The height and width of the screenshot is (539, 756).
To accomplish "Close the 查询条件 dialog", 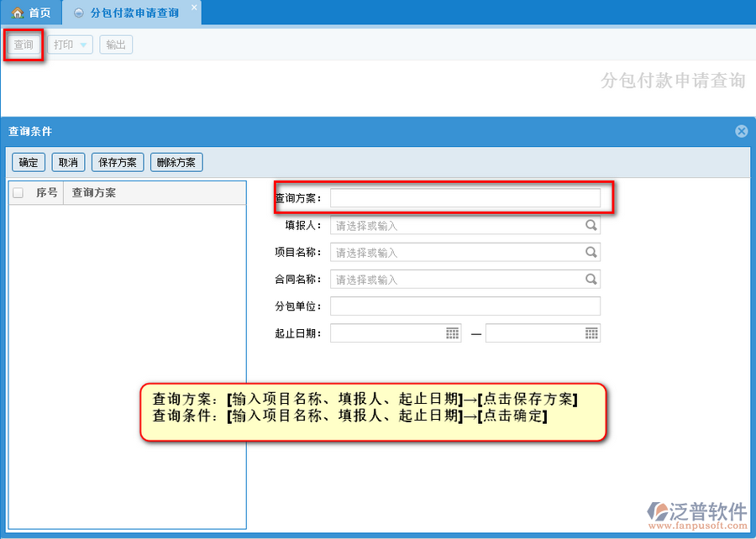I will point(742,131).
